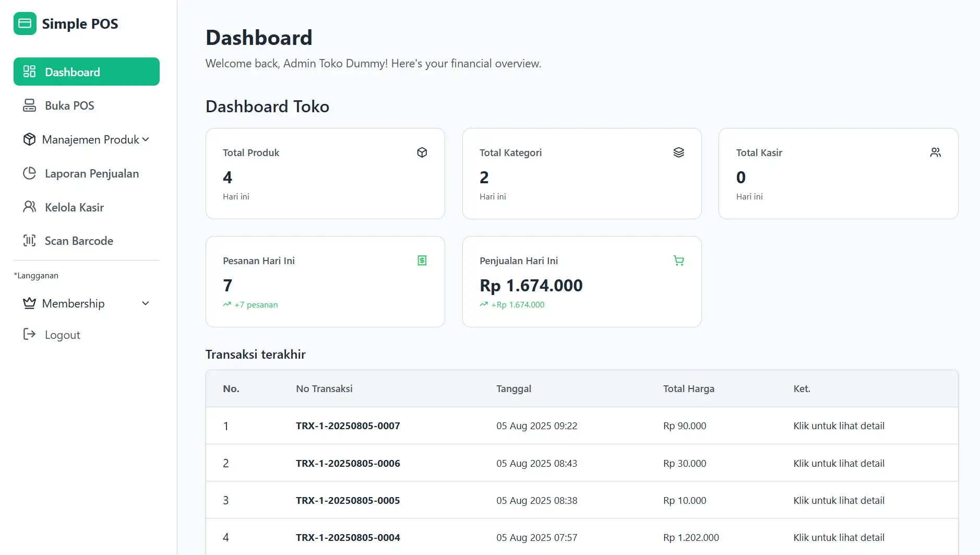Select transaction number TRX-1-20250805-0006
Screen dimensions: 980x555
coord(348,463)
